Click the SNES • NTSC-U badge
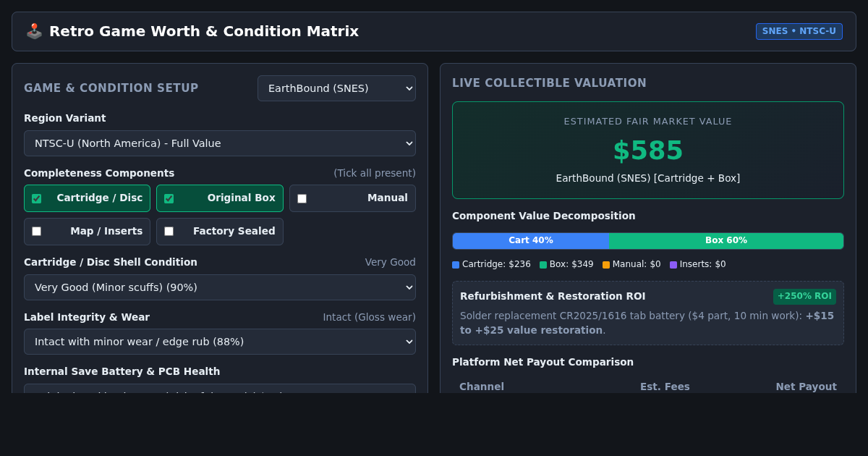 pyautogui.click(x=799, y=31)
